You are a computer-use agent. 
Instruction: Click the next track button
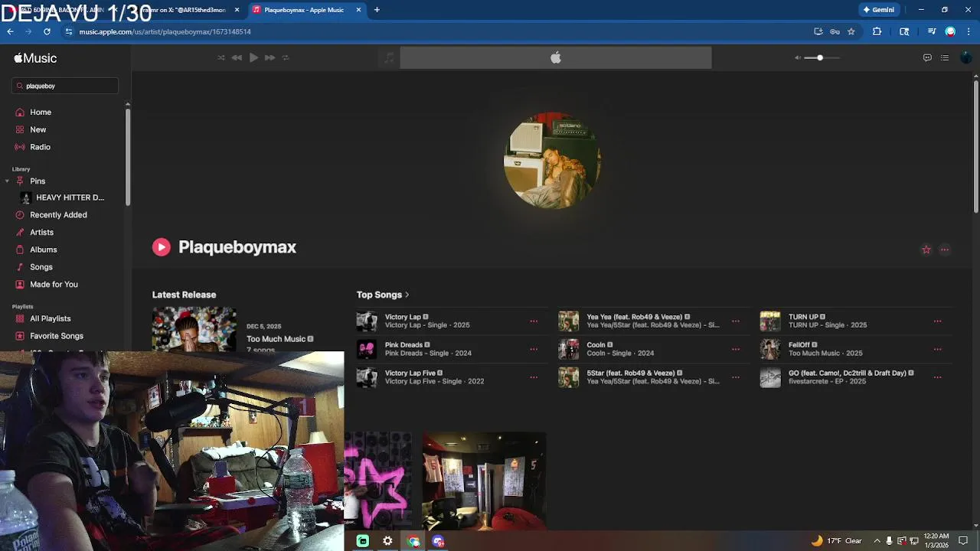(x=269, y=57)
